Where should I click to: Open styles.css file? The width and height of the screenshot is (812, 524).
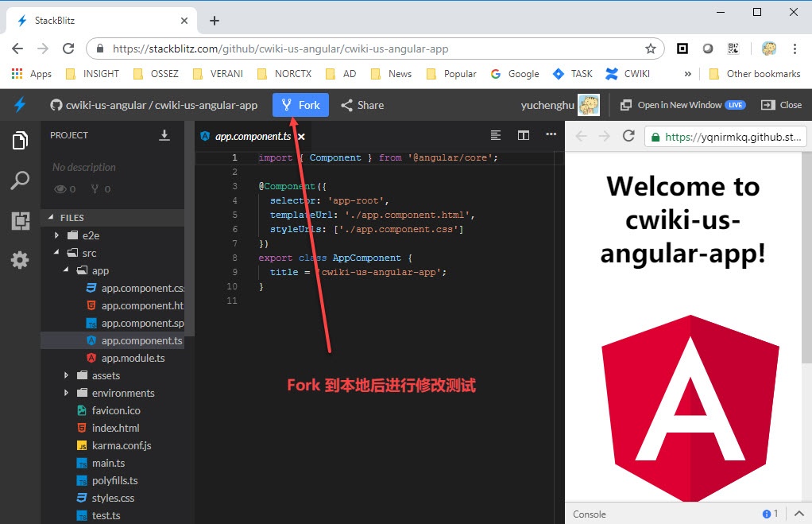[x=106, y=498]
